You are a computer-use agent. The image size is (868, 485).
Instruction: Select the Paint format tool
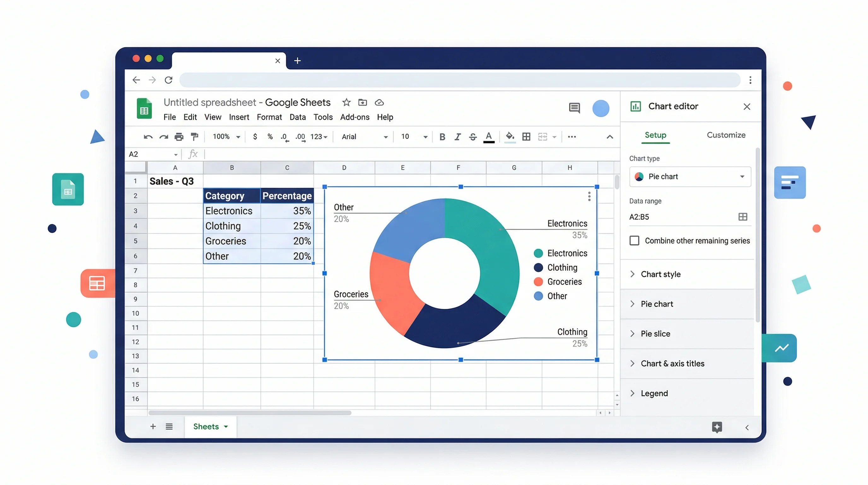(194, 137)
